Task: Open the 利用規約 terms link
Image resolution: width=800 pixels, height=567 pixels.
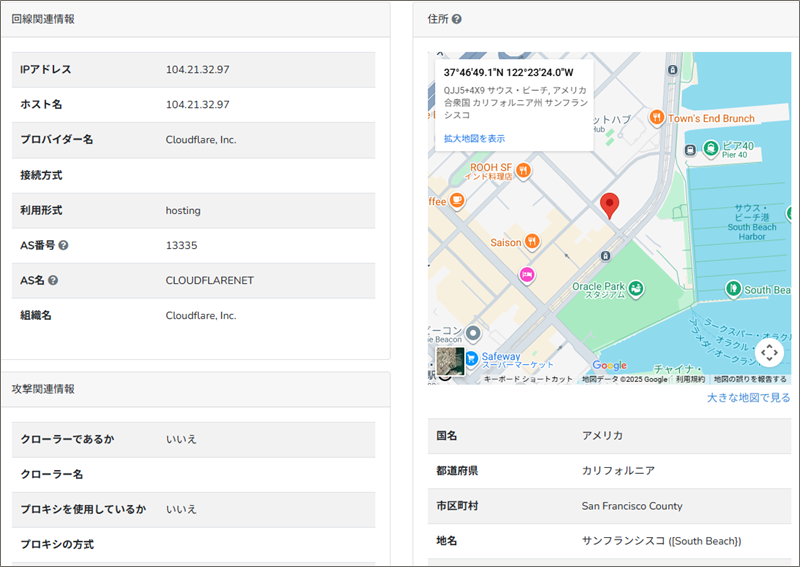Action: tap(690, 380)
